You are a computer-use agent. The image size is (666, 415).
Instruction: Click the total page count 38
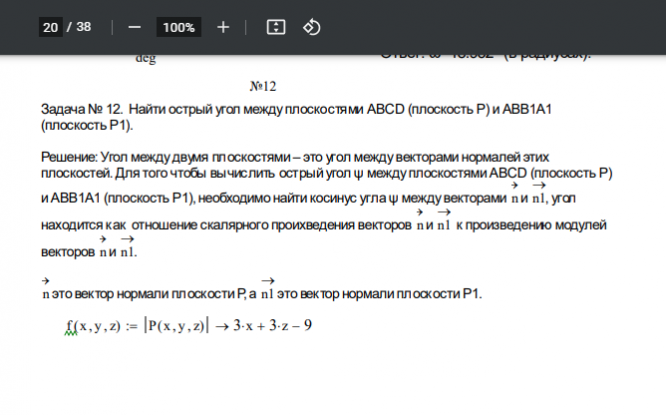pyautogui.click(x=84, y=27)
